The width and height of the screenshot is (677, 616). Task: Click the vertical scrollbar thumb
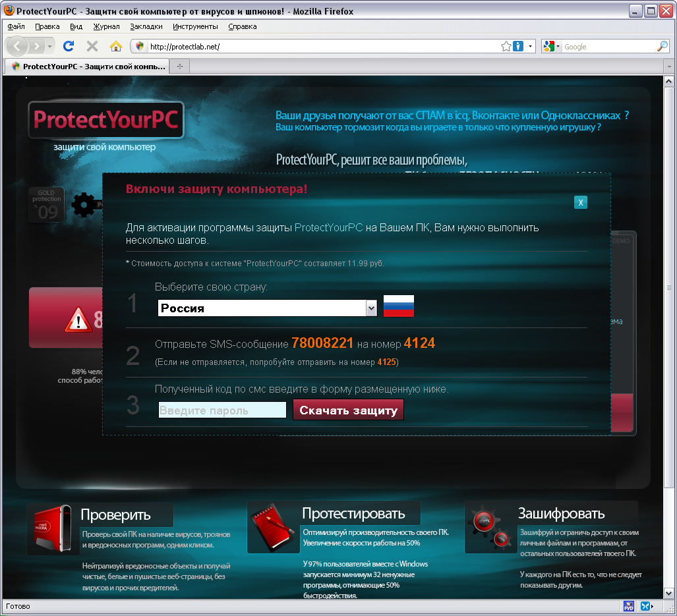[668, 287]
